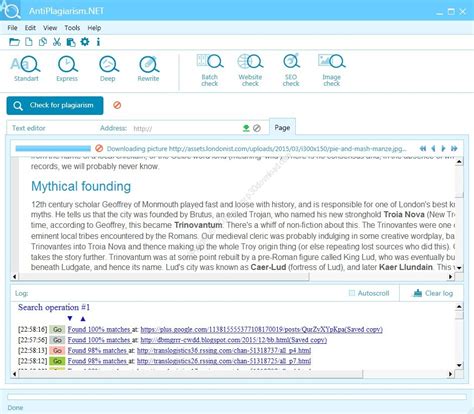474x414 pixels.
Task: Enable the Autoscroll checkbox
Action: (352, 293)
